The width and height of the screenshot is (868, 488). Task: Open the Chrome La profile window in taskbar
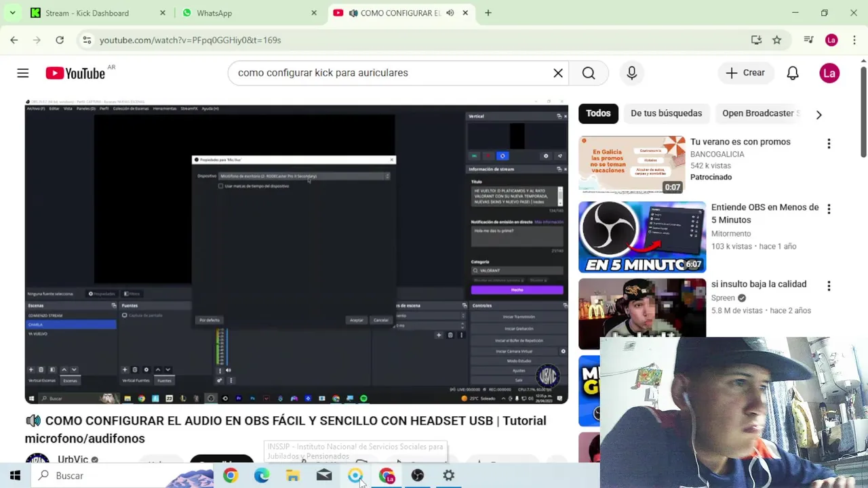[387, 476]
